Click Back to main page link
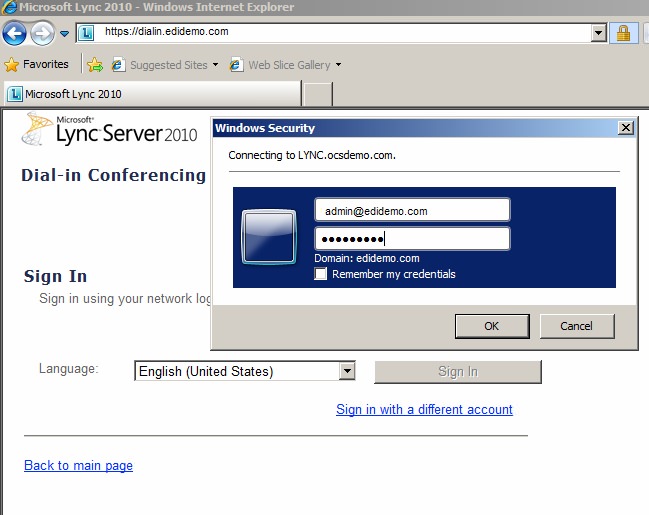Viewport: 649px width, 515px height. (79, 465)
